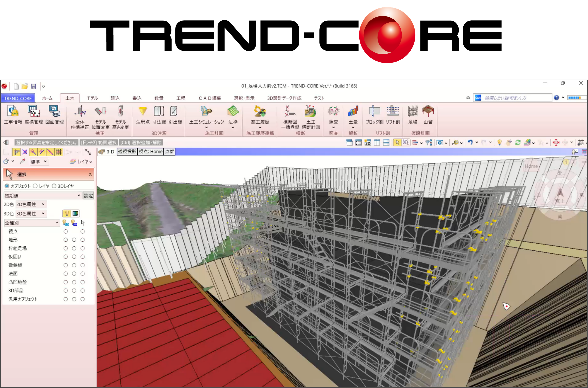This screenshot has height=388, width=588.
Task: Click the Undo arrow in the toolbar
Action: [x=470, y=142]
